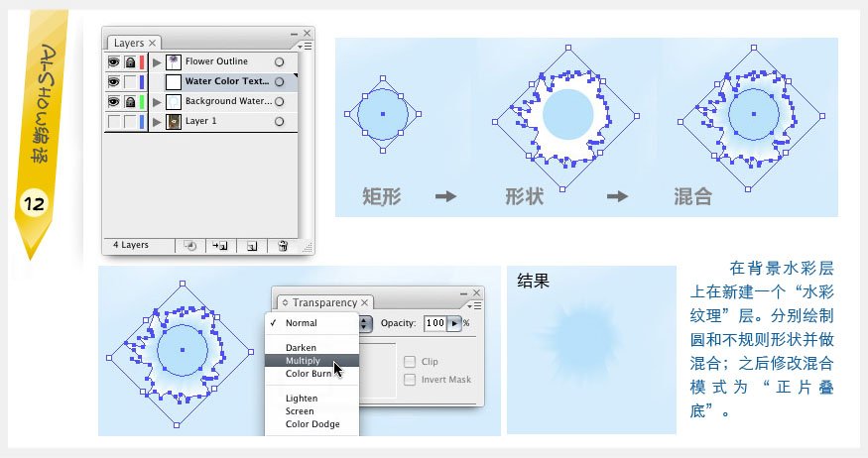Click Create New Layer icon
Screen dimensions: 868x458
point(252,246)
